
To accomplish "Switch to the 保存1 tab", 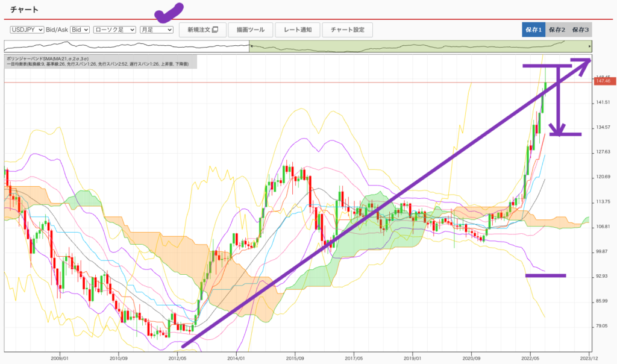I will pos(534,30).
